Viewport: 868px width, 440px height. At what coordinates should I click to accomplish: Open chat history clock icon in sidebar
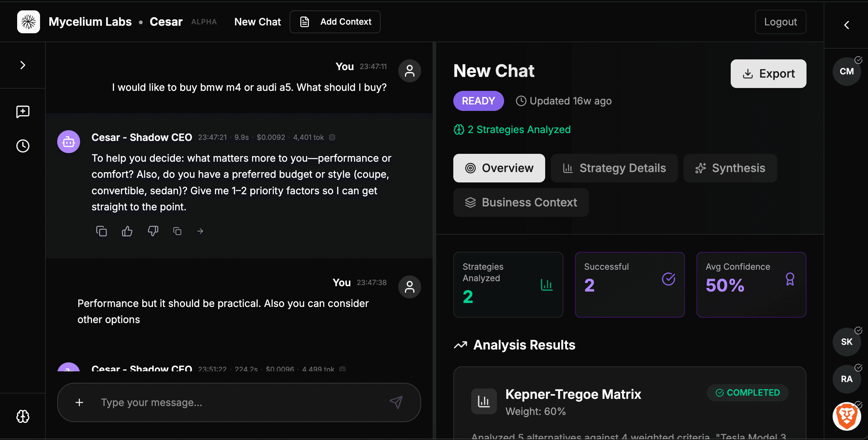point(23,146)
